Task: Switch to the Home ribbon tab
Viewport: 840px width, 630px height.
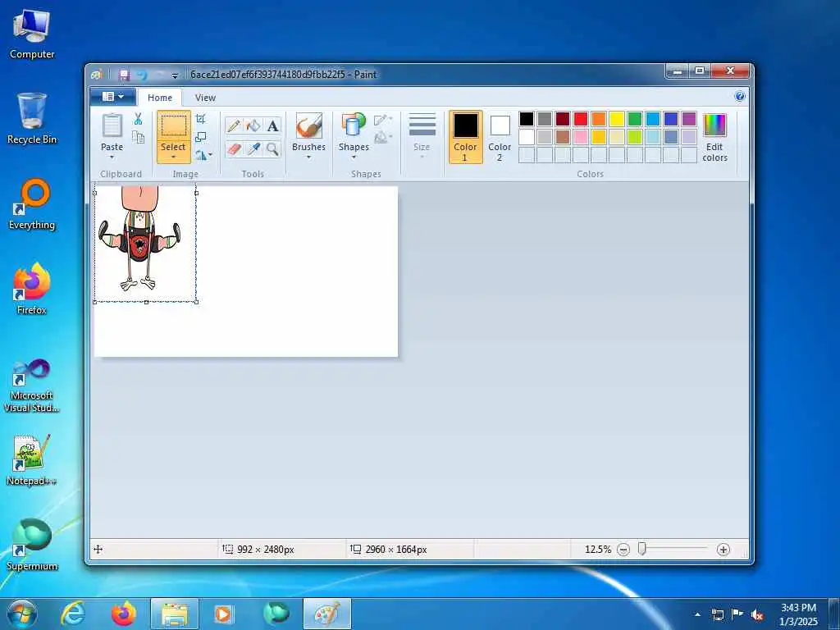Action: [x=160, y=98]
